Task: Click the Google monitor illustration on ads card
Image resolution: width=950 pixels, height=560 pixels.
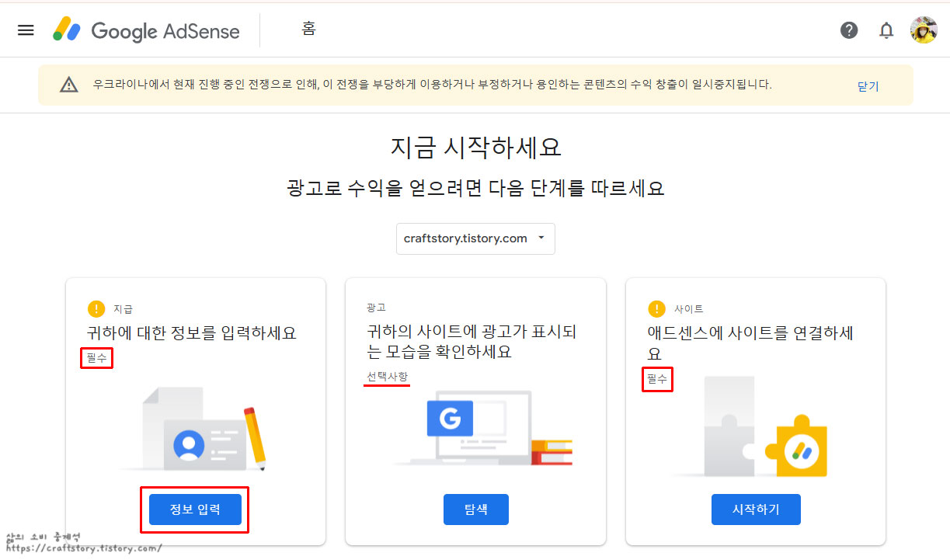Action: [x=484, y=429]
